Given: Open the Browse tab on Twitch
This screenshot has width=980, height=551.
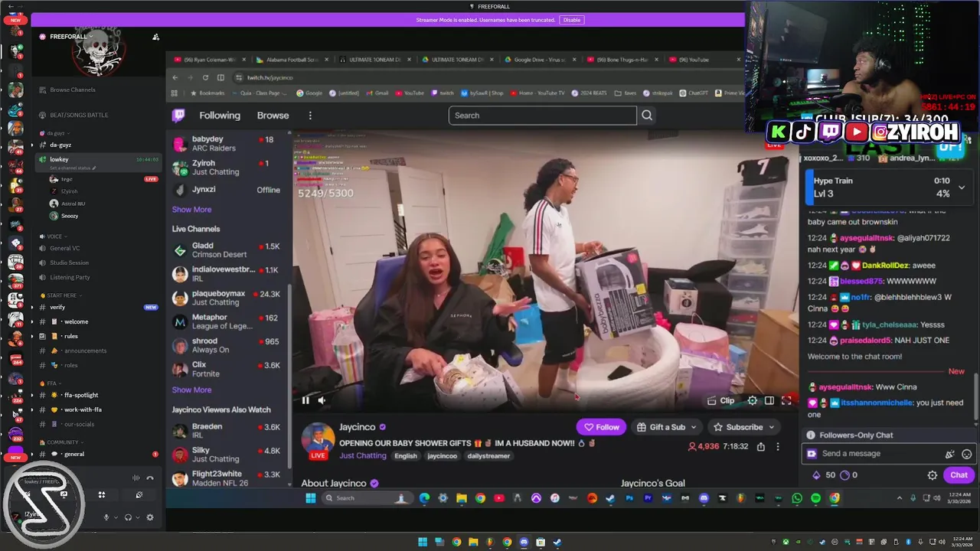Looking at the screenshot, I should coord(273,116).
